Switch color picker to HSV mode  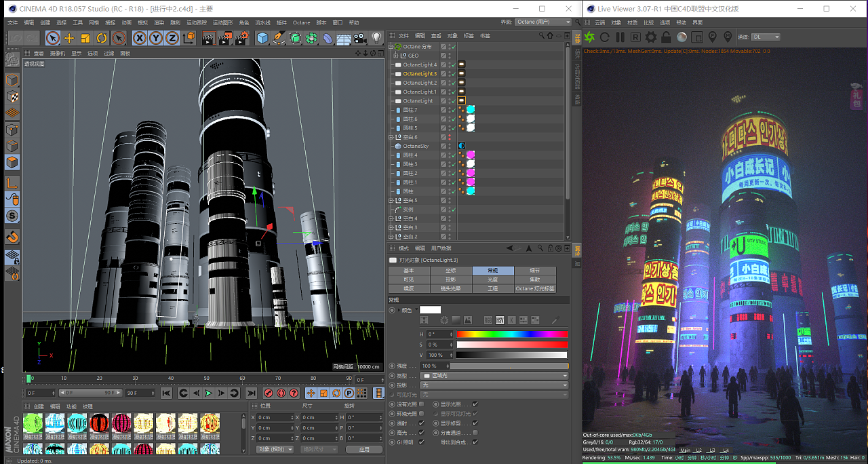coord(499,320)
